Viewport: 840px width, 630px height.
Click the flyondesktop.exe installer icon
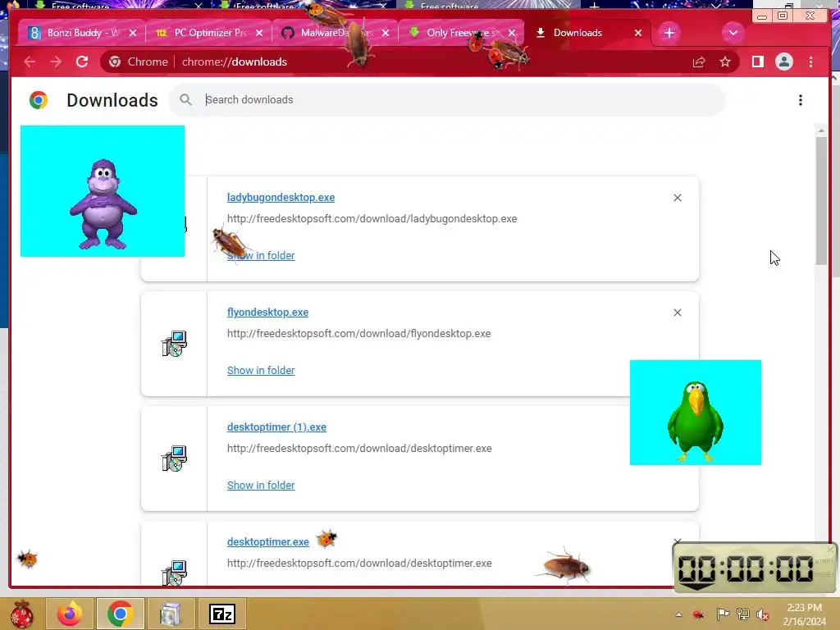(174, 344)
